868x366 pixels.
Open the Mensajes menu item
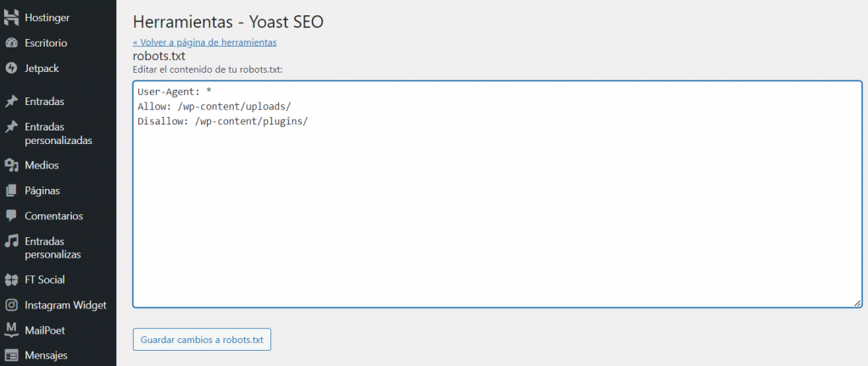click(46, 355)
